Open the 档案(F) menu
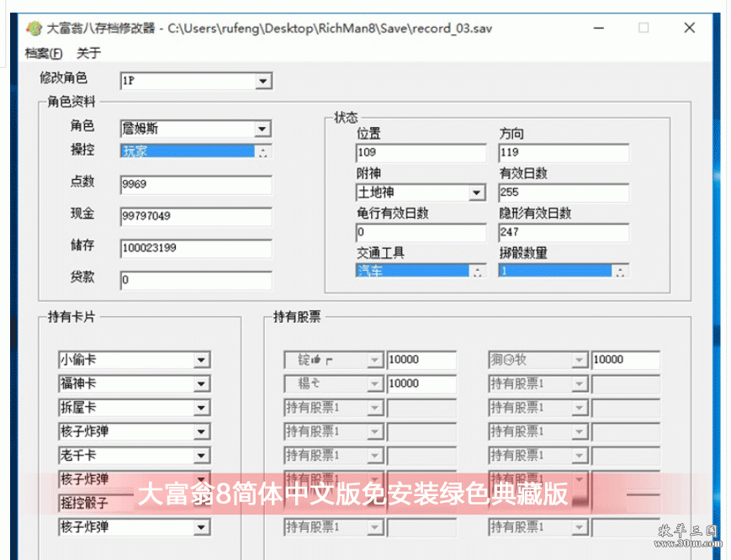Screen dimensions: 731x560 point(44,53)
